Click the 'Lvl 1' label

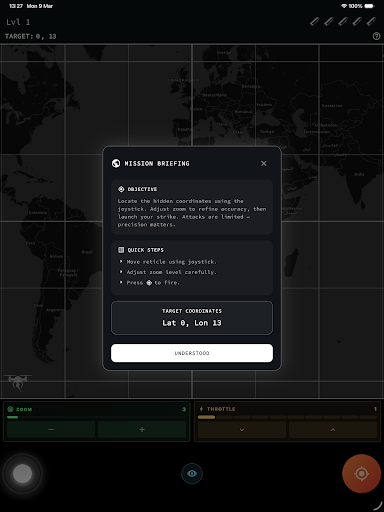point(18,22)
